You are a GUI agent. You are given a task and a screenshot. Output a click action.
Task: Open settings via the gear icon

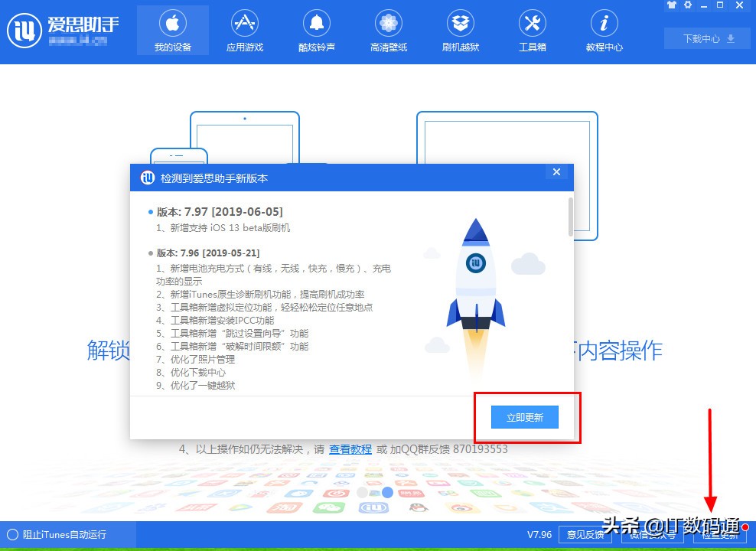(x=688, y=5)
